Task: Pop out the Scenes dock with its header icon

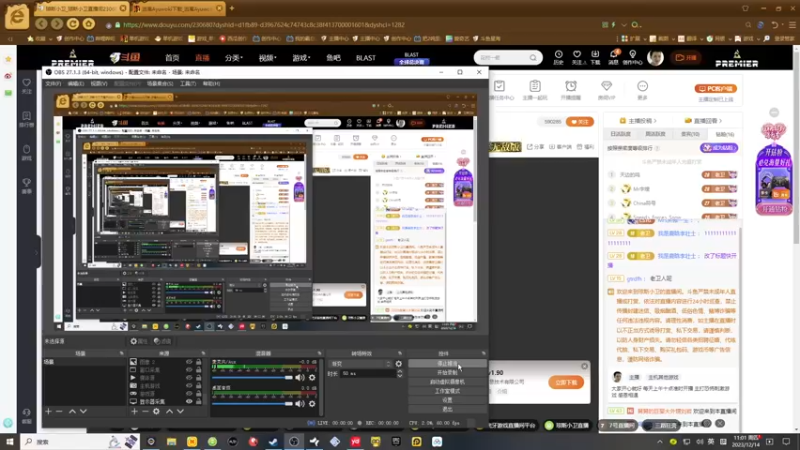Action: point(121,353)
